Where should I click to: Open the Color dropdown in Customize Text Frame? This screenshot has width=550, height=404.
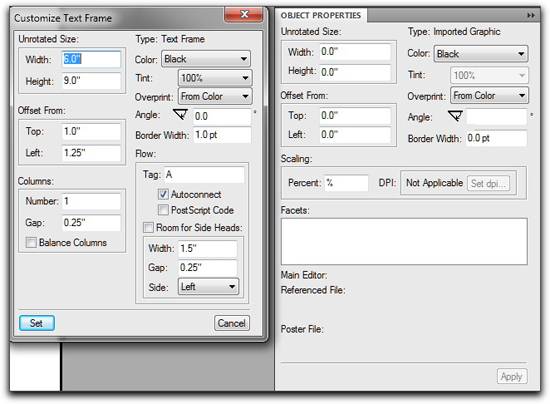pos(206,59)
